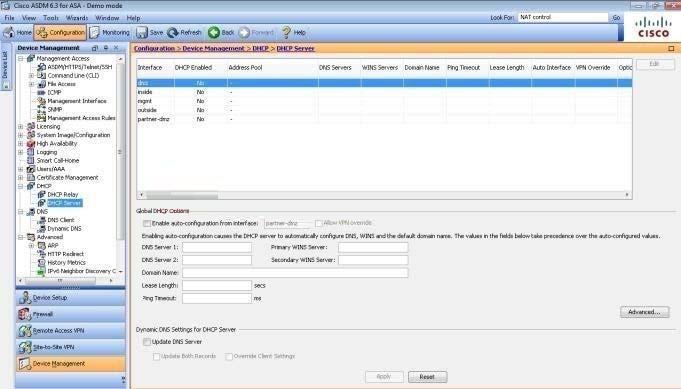Select the Device Management pane icon
Viewport: 681px width, 389px height.
(x=25, y=364)
